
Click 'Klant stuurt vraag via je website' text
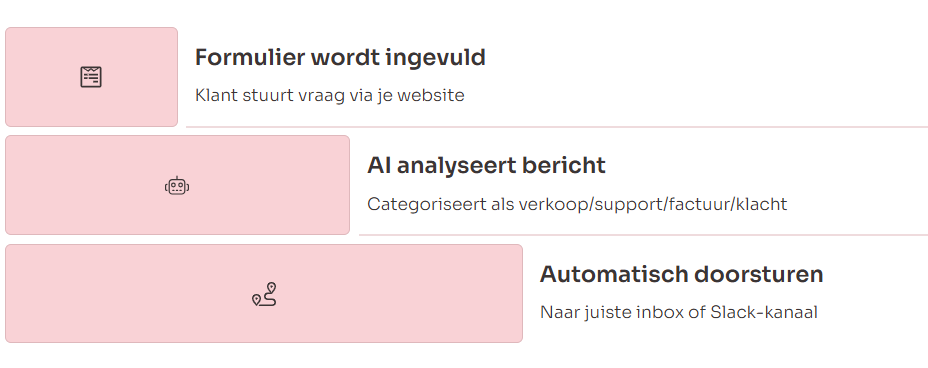[x=330, y=95]
